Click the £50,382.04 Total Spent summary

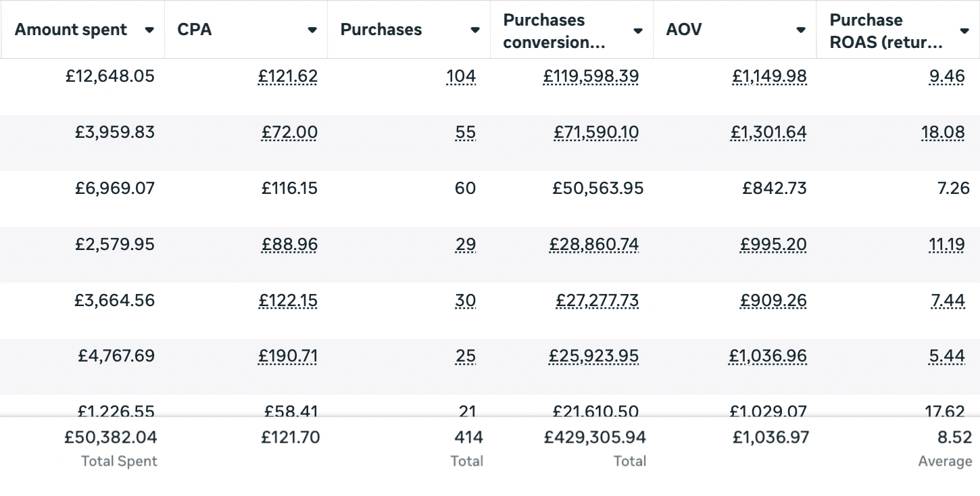(111, 438)
